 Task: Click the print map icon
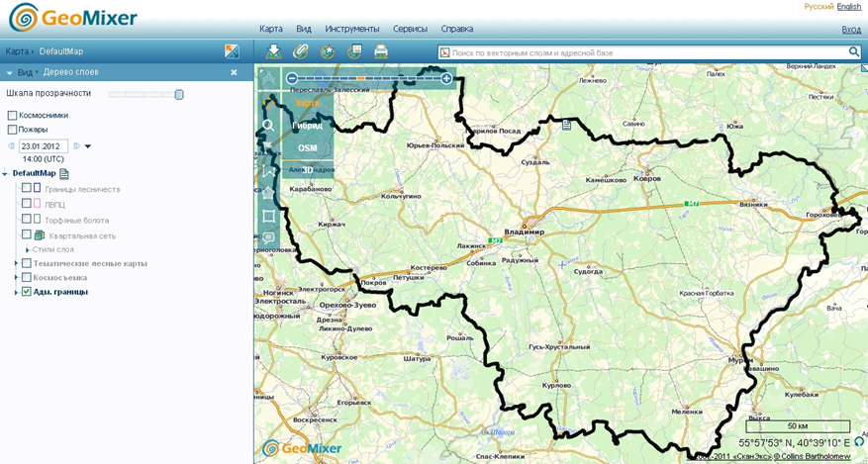(381, 51)
